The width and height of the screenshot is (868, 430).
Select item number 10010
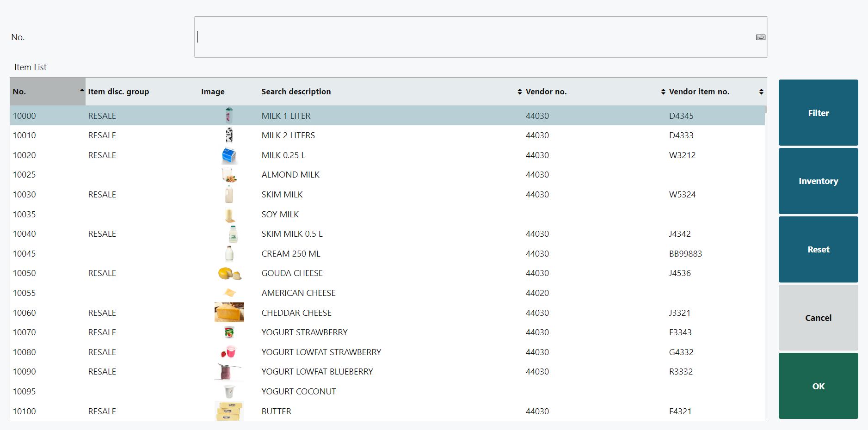[24, 135]
